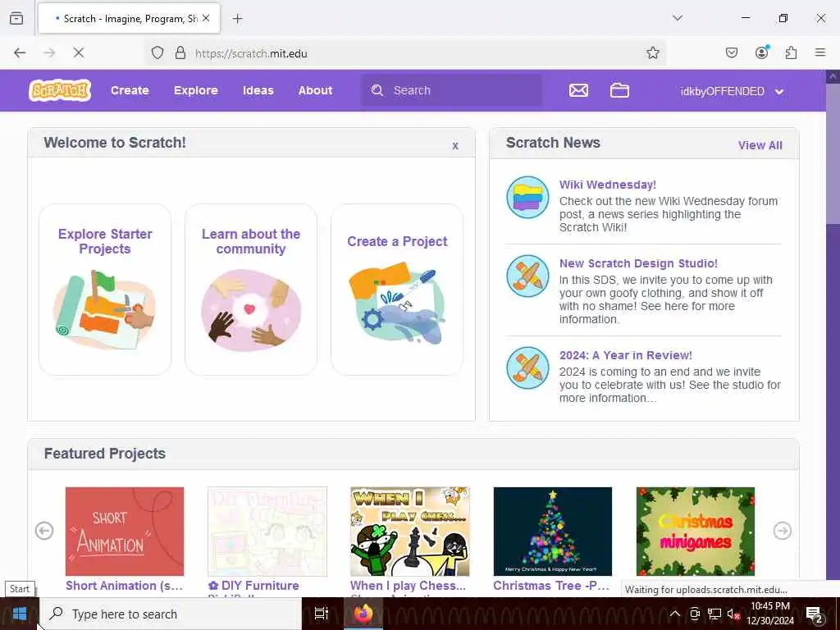Viewport: 840px width, 630px height.
Task: Click the Scratch logo
Action: click(60, 90)
